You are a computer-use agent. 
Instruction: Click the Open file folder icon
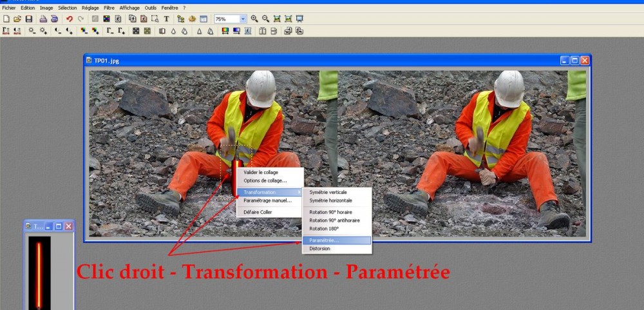(x=17, y=19)
